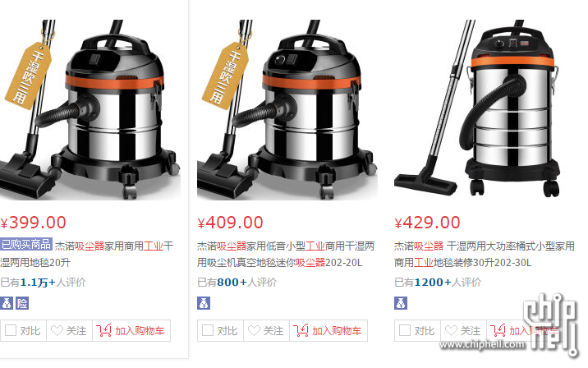Click the blue bag badge under the 800+ reviews item
The width and height of the screenshot is (588, 368).
point(204,303)
